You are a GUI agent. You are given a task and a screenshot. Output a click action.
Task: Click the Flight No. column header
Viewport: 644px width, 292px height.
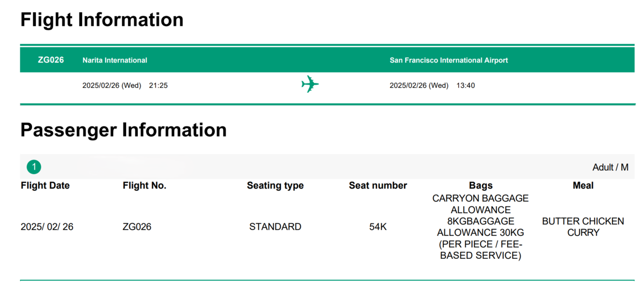pos(144,185)
